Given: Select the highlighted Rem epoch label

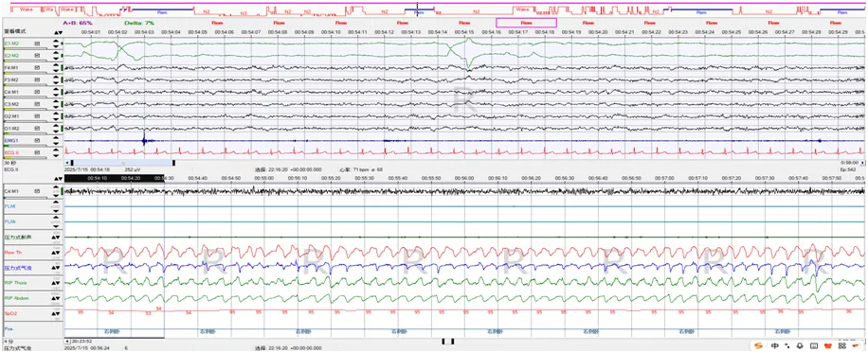Looking at the screenshot, I should (526, 23).
